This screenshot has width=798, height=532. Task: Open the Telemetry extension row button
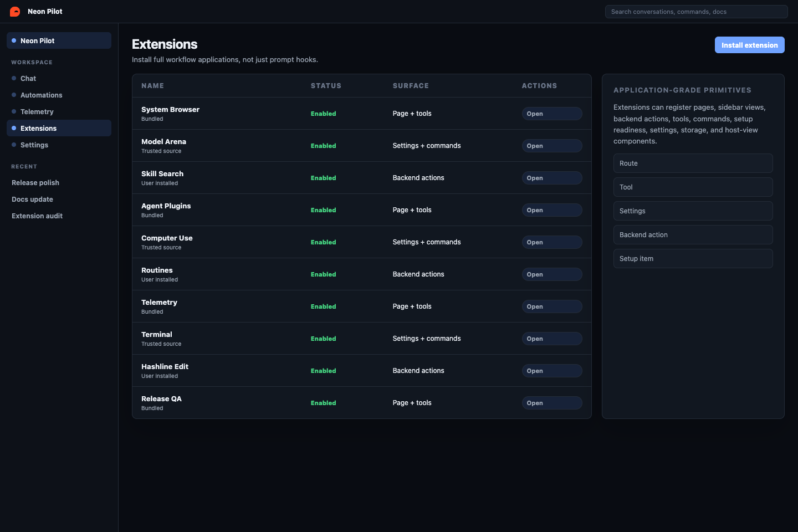point(552,306)
